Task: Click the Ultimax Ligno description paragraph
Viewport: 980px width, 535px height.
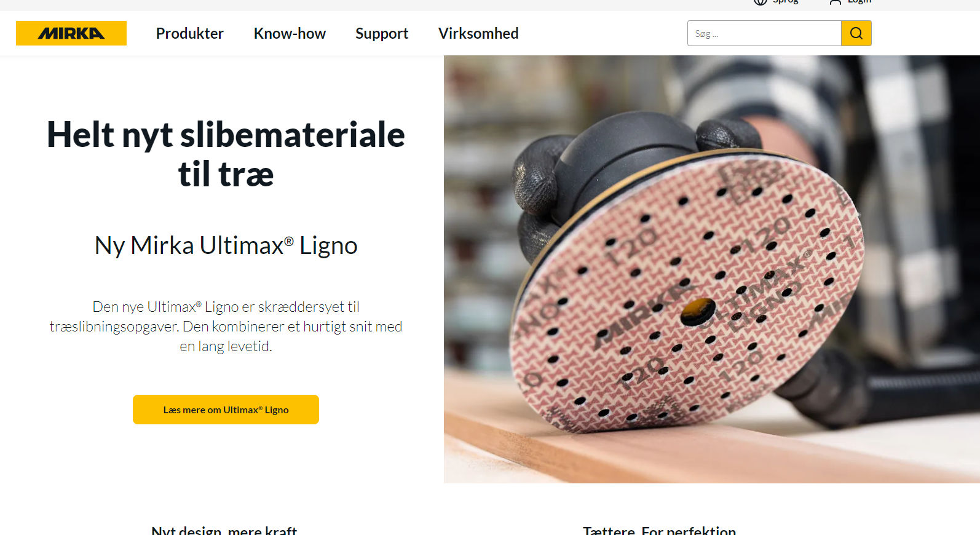Action: [226, 327]
